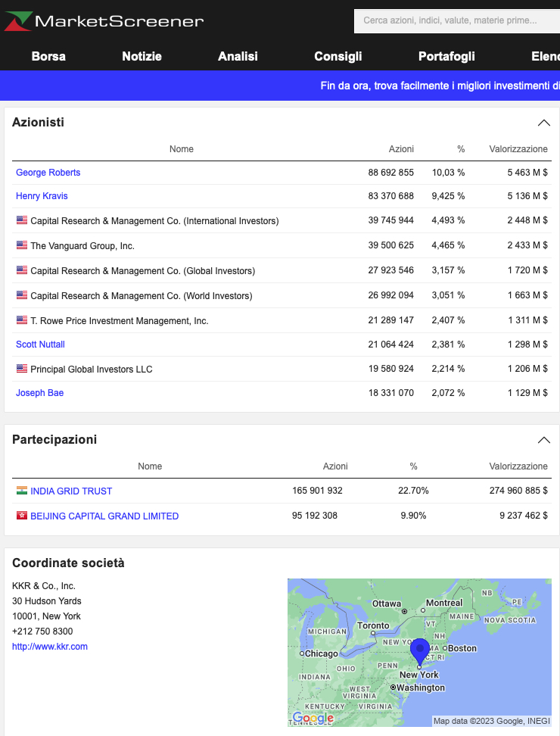Click Partecipazioni section heading
The width and height of the screenshot is (560, 736).
54,439
